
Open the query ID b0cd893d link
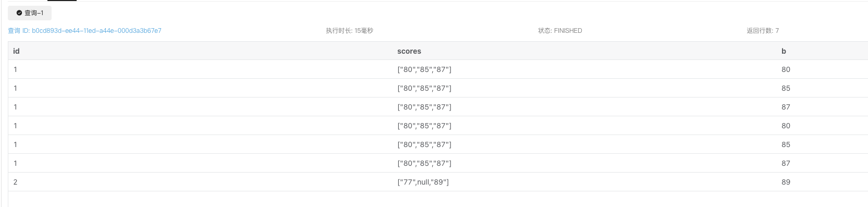point(84,31)
